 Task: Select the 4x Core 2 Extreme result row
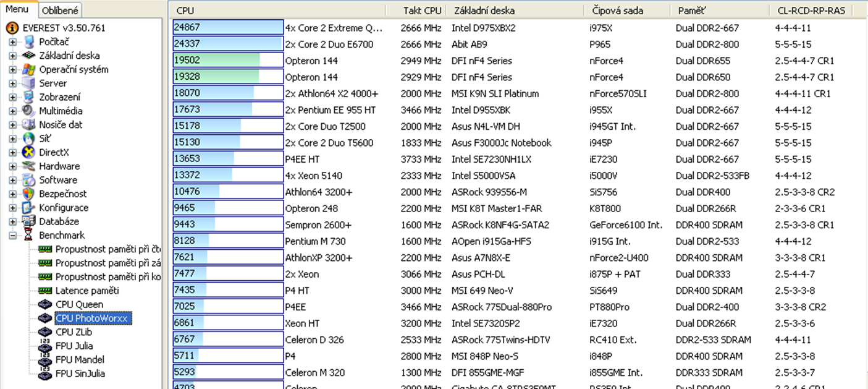[518, 28]
